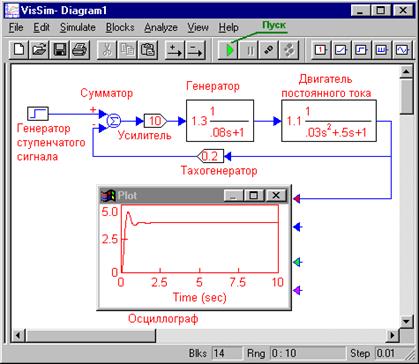Click the blue second input pin of Plot

click(298, 227)
